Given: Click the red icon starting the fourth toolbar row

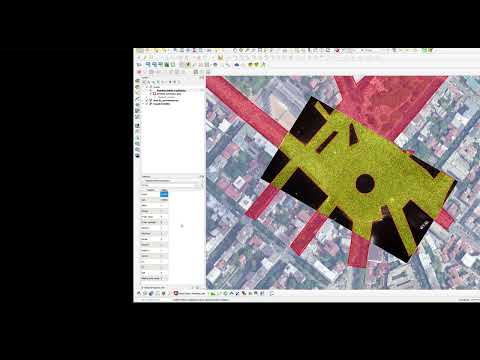Looking at the screenshot, I should click(139, 72).
